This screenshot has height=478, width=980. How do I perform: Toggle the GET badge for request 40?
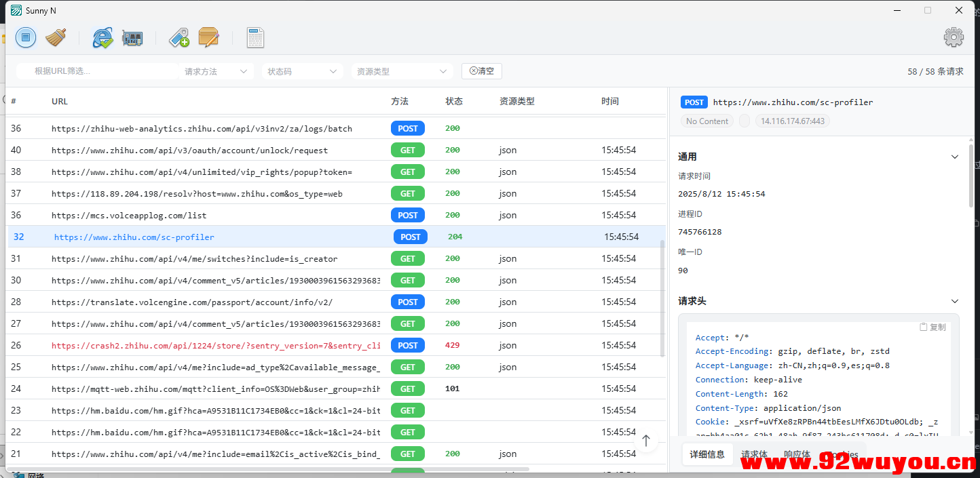(x=407, y=150)
